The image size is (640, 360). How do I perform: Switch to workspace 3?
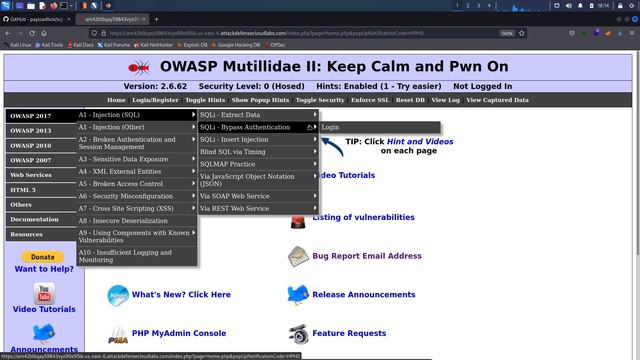click(478, 6)
